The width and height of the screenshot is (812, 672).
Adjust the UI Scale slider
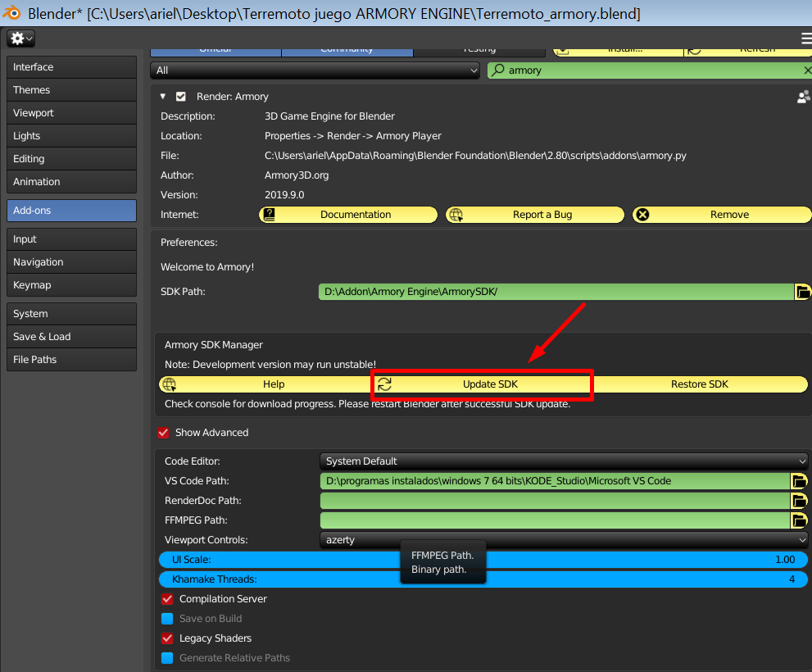tap(483, 560)
